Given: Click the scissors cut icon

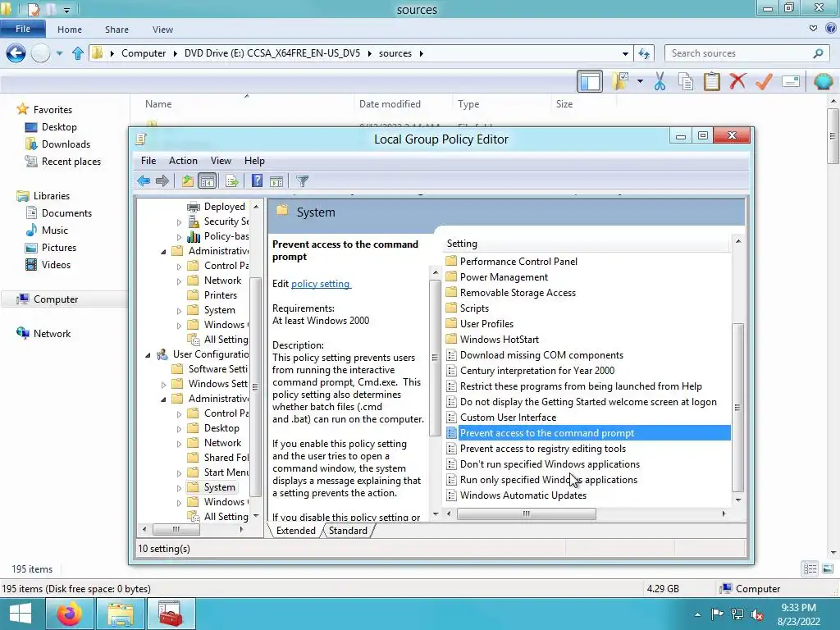Looking at the screenshot, I should (x=660, y=81).
